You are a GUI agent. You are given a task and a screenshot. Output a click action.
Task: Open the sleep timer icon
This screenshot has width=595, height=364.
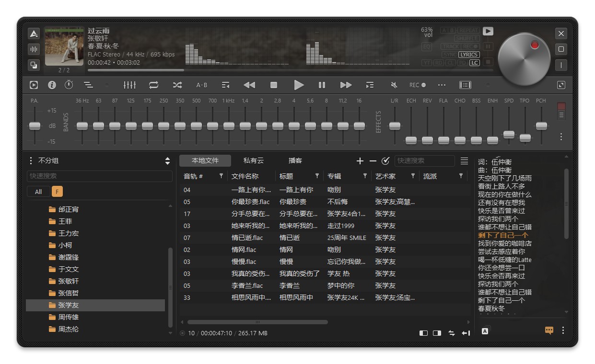point(69,85)
